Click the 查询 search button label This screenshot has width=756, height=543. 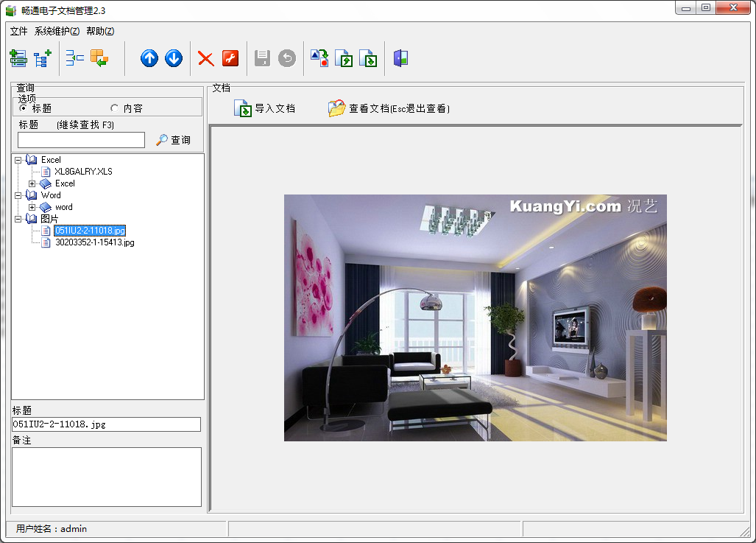click(181, 140)
